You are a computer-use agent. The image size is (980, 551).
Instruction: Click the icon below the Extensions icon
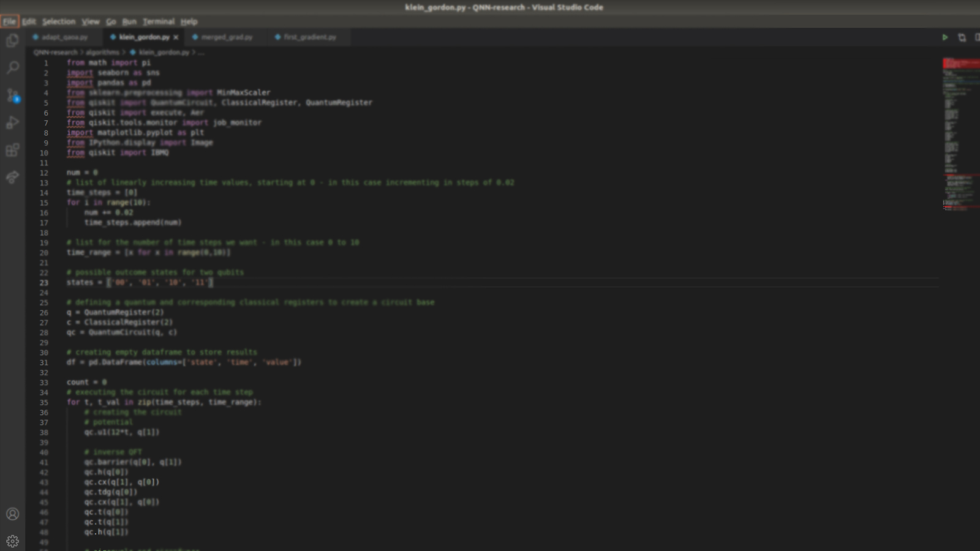coord(12,178)
